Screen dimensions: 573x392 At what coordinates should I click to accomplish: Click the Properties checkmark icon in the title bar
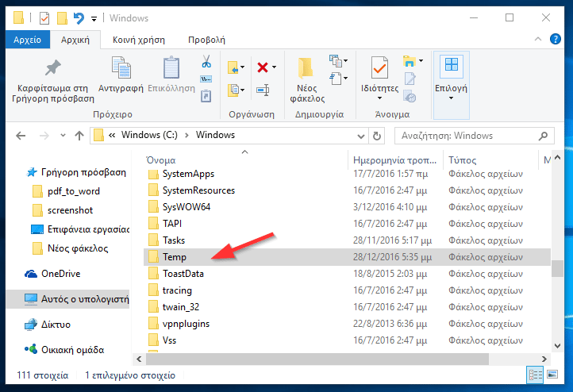44,18
